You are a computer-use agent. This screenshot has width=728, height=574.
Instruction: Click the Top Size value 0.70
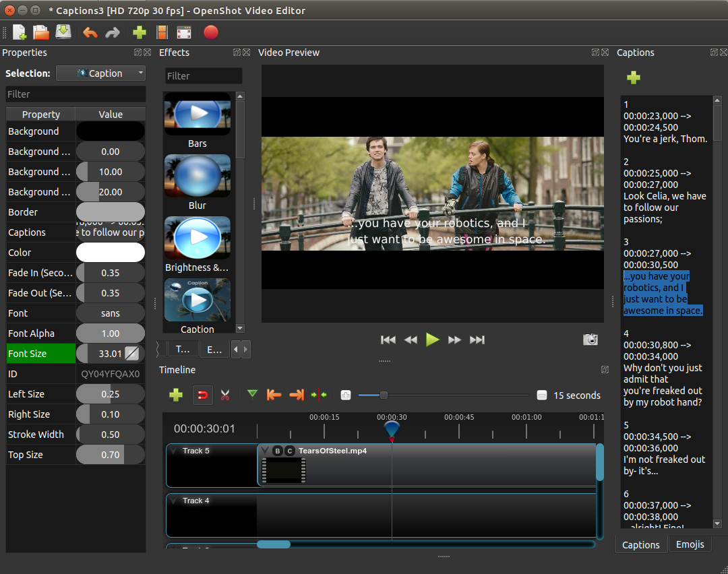111,455
